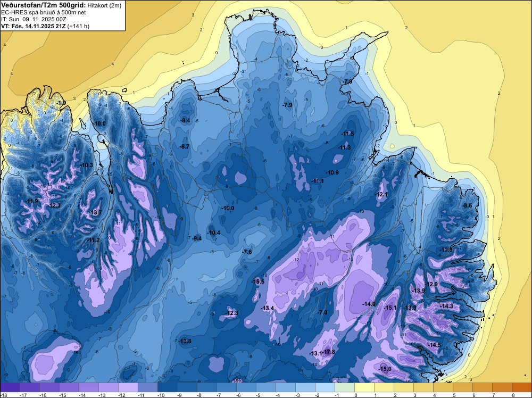Click the legend swatch between 3 and 4
532x398 pixels.
click(x=423, y=387)
